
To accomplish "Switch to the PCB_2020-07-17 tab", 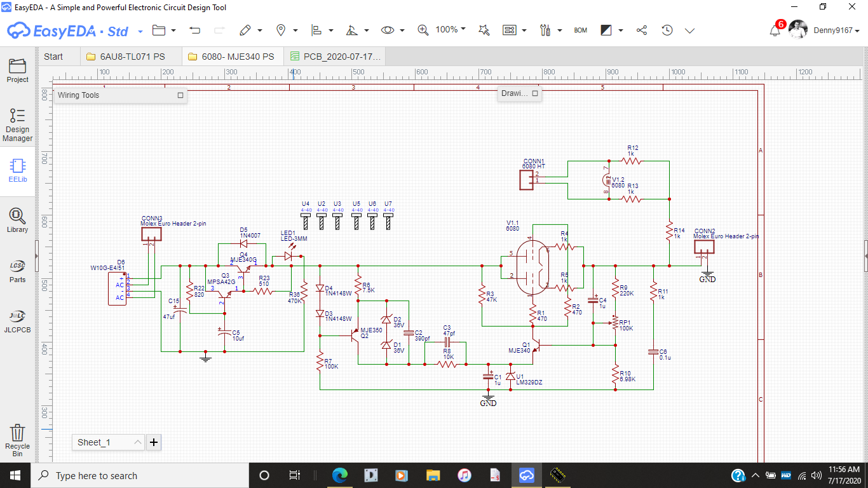I will click(335, 57).
